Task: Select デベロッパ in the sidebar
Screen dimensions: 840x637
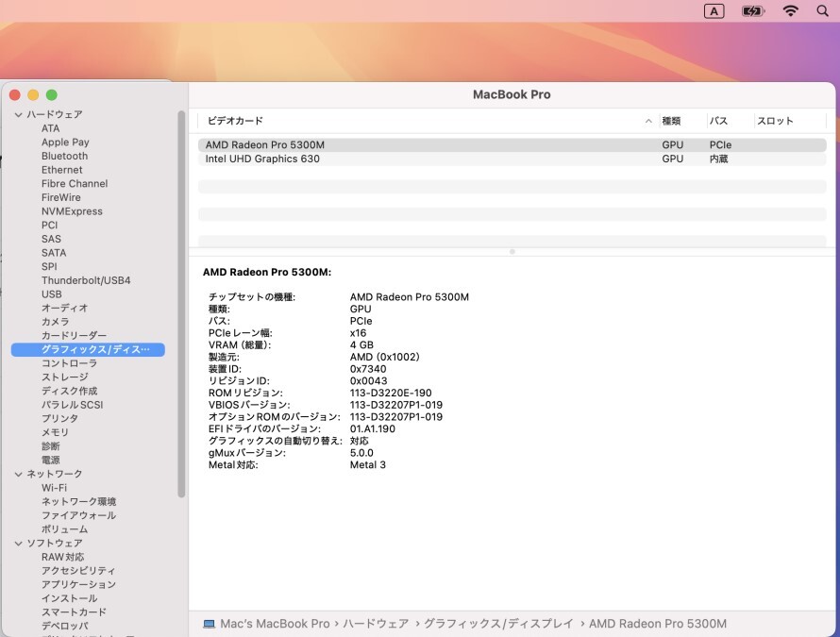Action: (65, 627)
